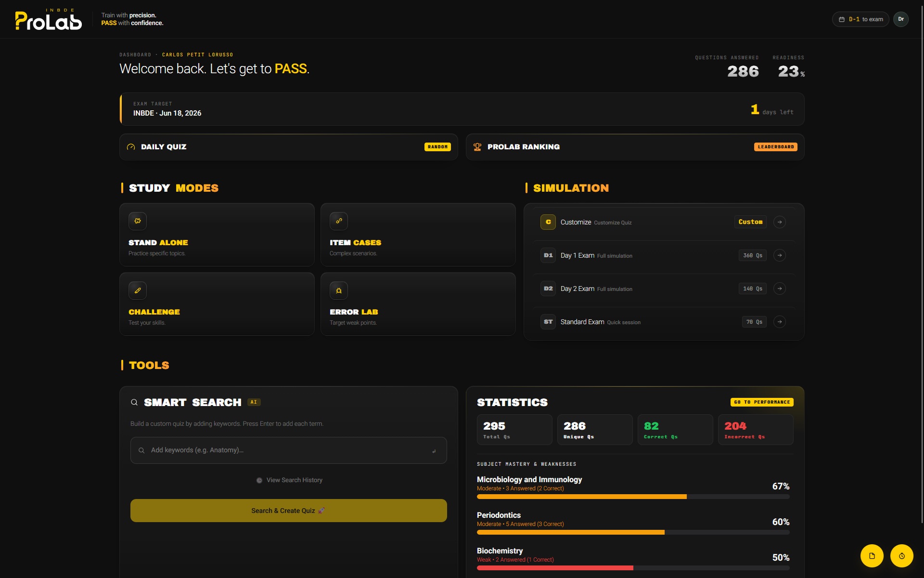Click the 295 Total Qs stat box
Image resolution: width=924 pixels, height=578 pixels.
coord(514,430)
